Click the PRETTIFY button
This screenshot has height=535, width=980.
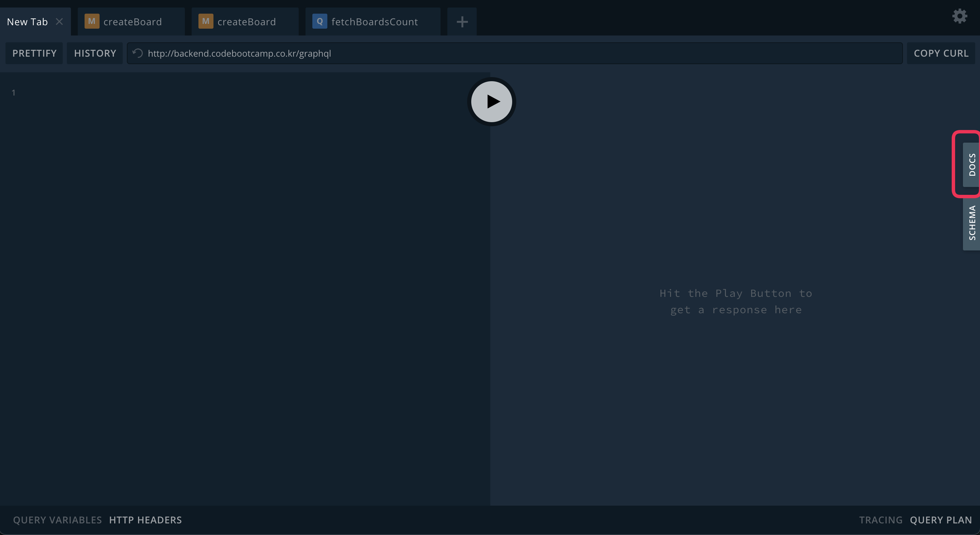tap(34, 53)
